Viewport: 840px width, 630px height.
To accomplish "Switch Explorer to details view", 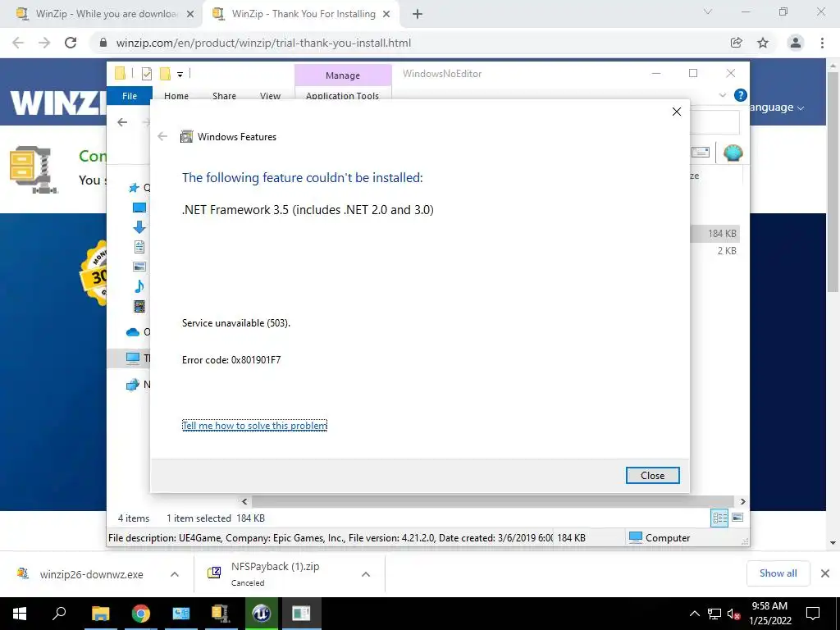I will click(x=719, y=518).
